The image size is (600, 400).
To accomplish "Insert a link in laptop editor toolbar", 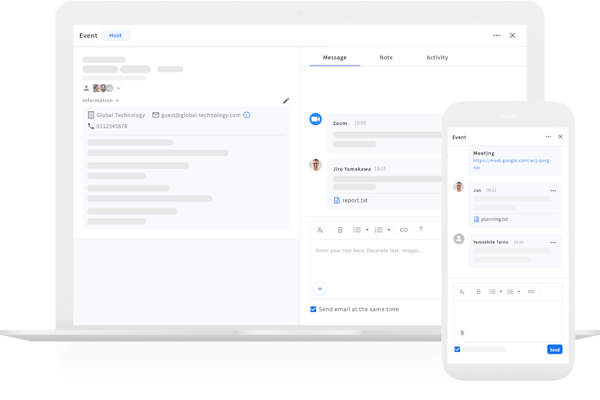I will (x=404, y=230).
